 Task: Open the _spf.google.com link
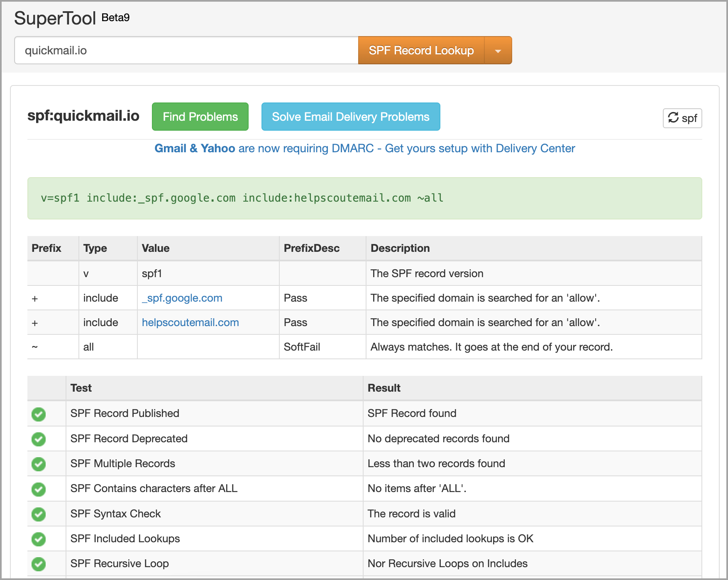pos(182,298)
